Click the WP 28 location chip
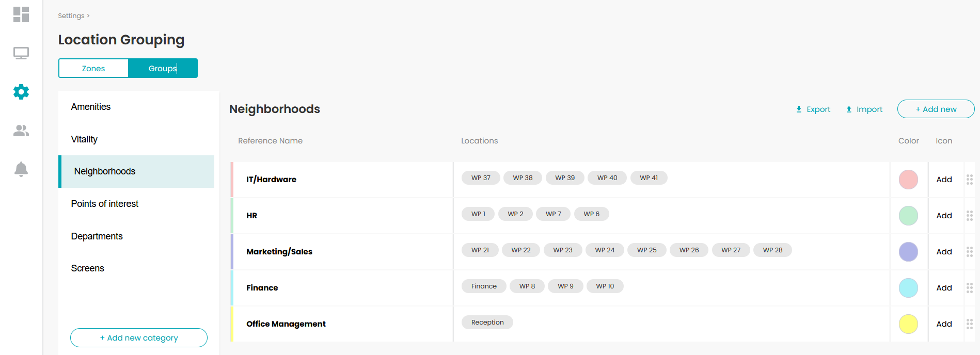Screen dimensions: 980x355 [773, 250]
